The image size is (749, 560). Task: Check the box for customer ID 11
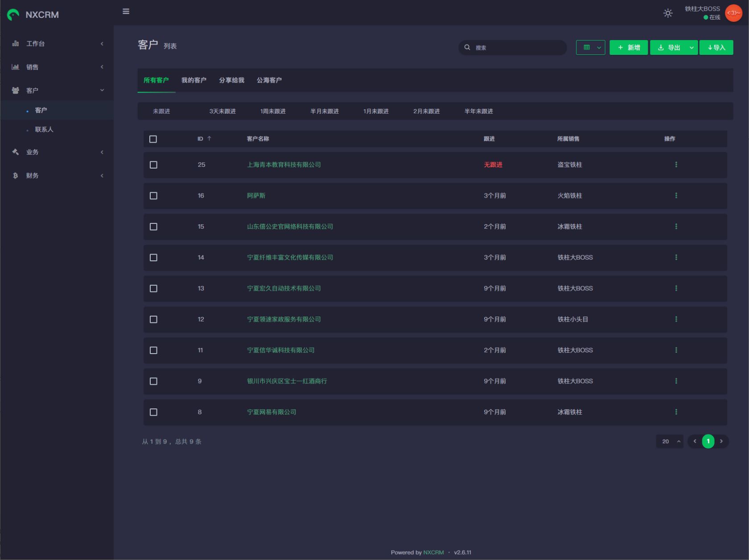click(x=153, y=350)
